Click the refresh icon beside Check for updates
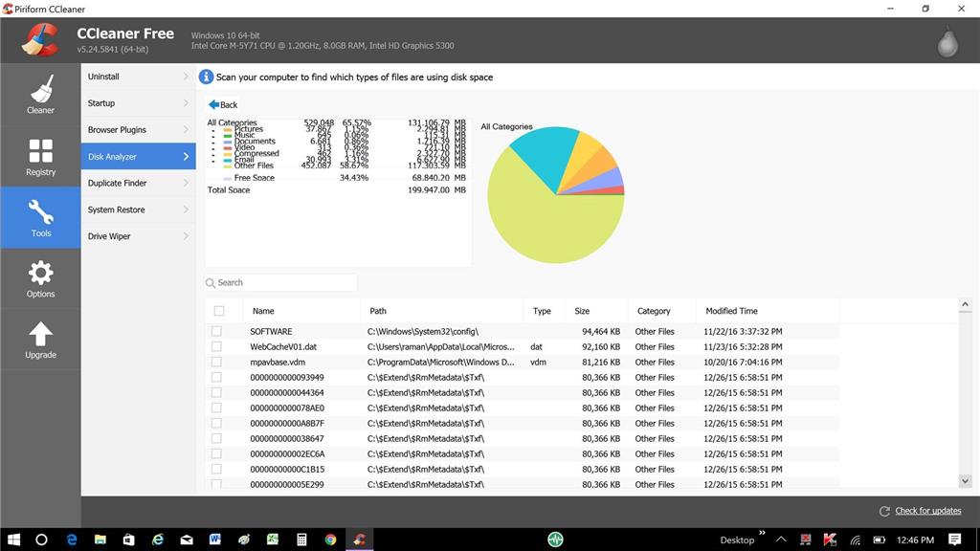Screen dimensions: 980x551 884,511
